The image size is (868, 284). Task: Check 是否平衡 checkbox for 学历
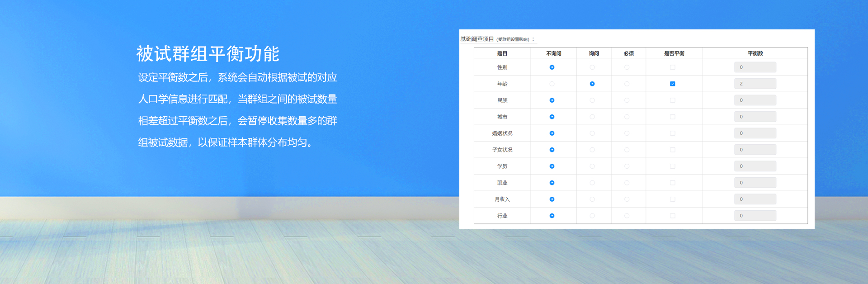coord(673,166)
